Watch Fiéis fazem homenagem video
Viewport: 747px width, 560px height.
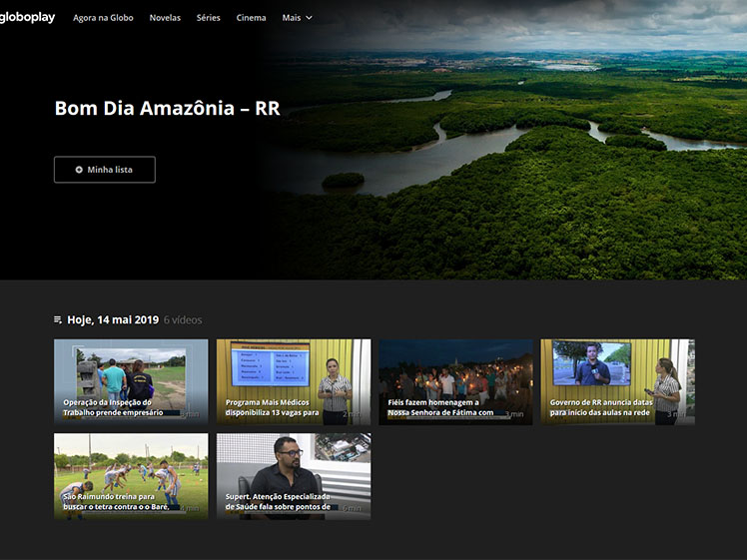coord(456,381)
